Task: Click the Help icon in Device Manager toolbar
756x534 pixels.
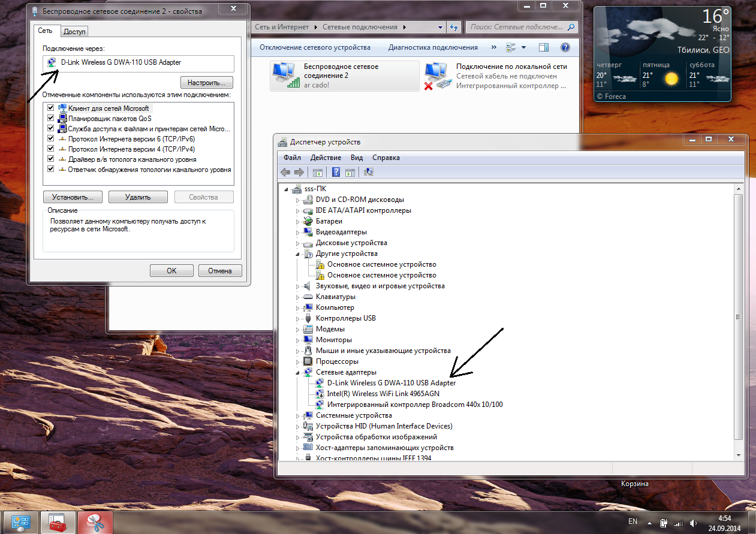Action: [336, 173]
